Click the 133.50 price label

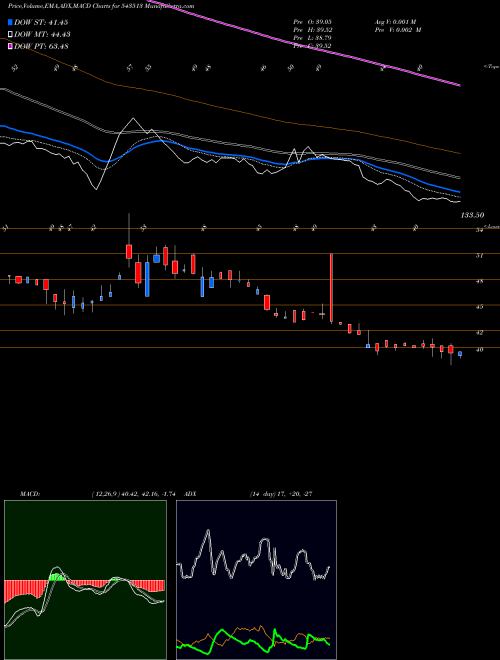[472, 215]
